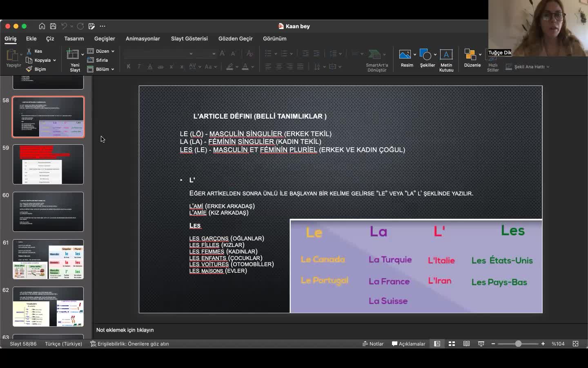Screen dimensions: 588x368
Task: Click SmartArt'a Dönüştür button
Action: click(x=377, y=61)
